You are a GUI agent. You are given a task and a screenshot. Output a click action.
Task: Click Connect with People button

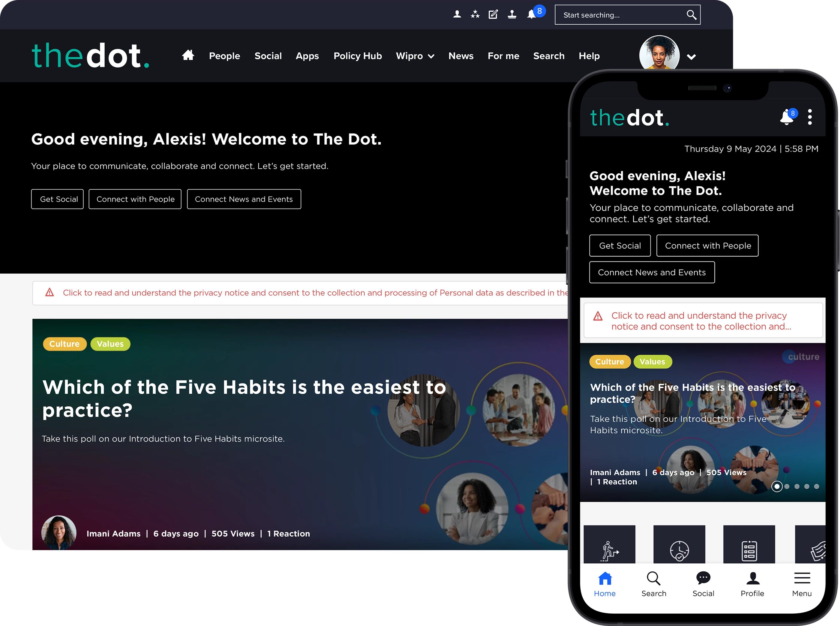135,199
